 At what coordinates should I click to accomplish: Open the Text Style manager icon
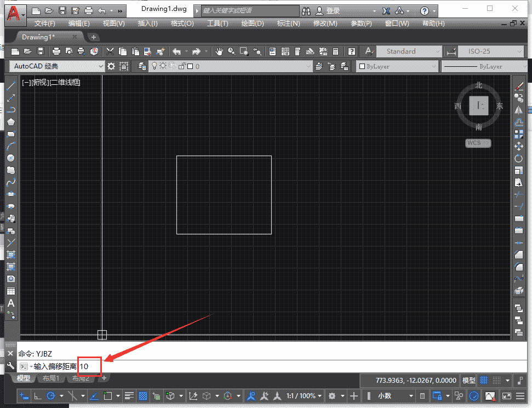(x=369, y=51)
